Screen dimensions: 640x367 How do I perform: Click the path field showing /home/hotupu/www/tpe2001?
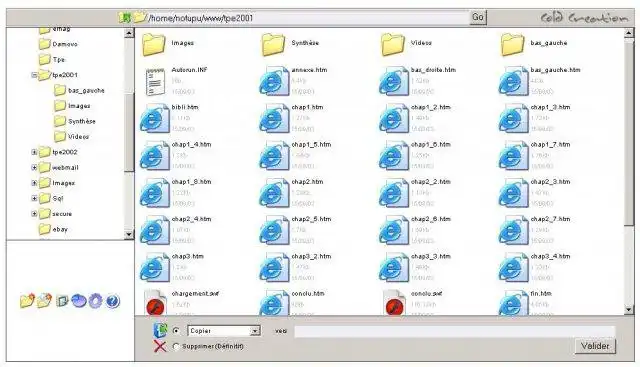click(x=308, y=18)
